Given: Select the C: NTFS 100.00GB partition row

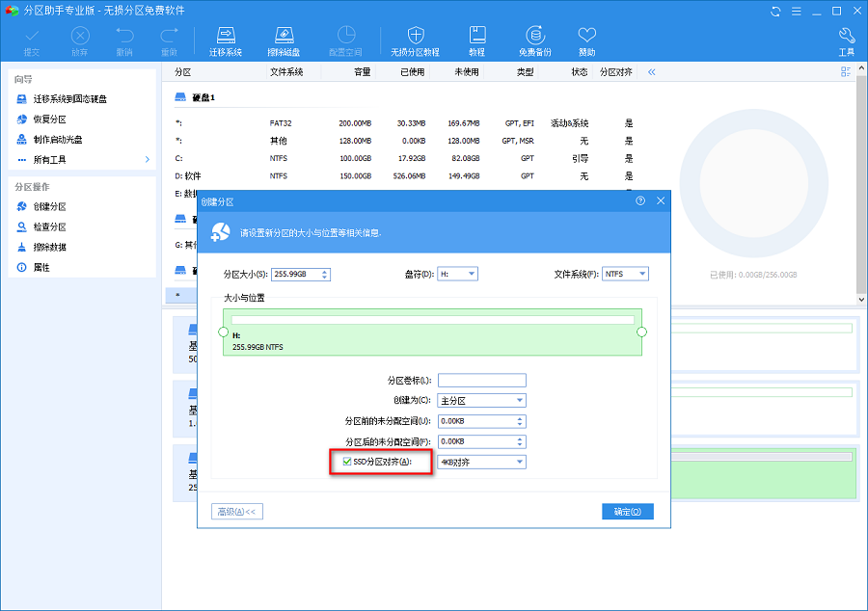Looking at the screenshot, I should point(404,159).
